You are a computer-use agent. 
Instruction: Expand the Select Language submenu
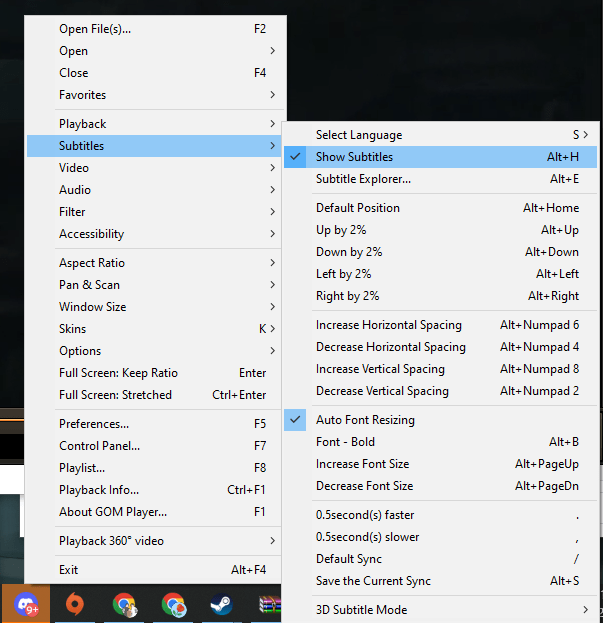[x=440, y=135]
